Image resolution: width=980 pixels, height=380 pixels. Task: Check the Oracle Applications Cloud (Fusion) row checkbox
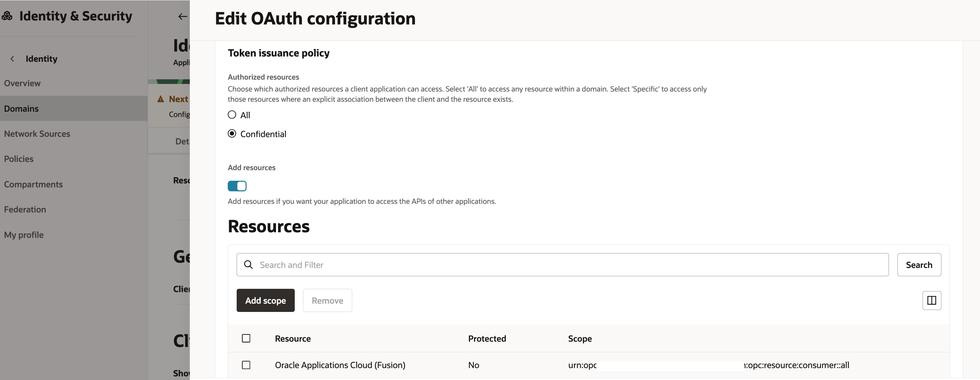(x=246, y=365)
